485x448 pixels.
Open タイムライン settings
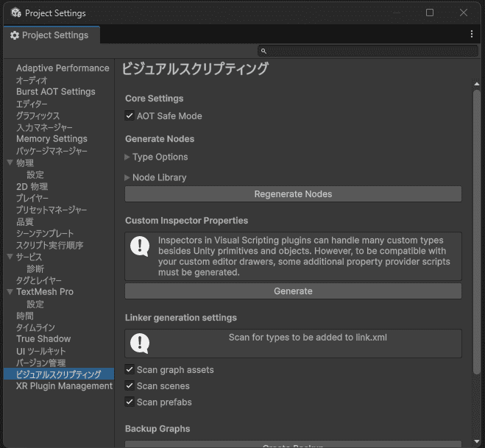coord(35,327)
